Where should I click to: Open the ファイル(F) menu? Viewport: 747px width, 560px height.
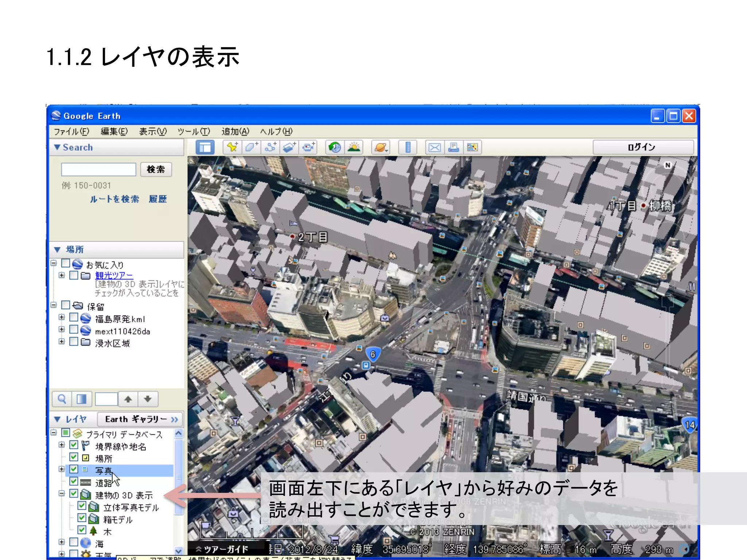click(x=71, y=132)
